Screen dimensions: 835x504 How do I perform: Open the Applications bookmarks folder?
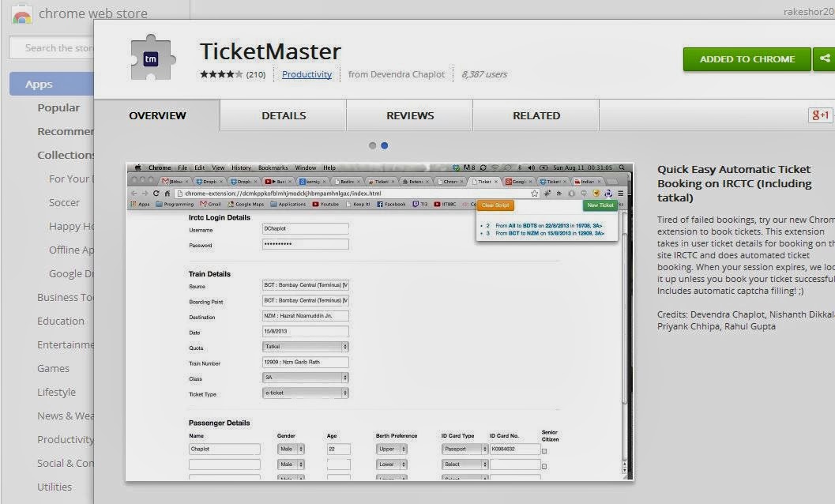(x=288, y=204)
